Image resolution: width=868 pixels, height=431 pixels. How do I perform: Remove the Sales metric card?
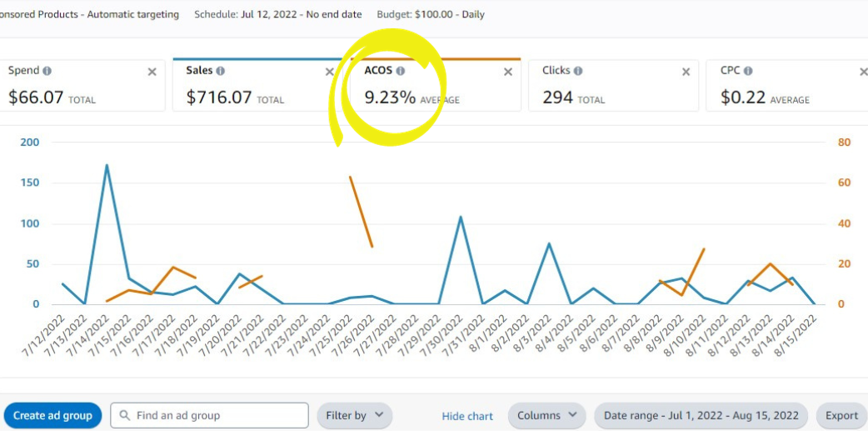coord(329,73)
